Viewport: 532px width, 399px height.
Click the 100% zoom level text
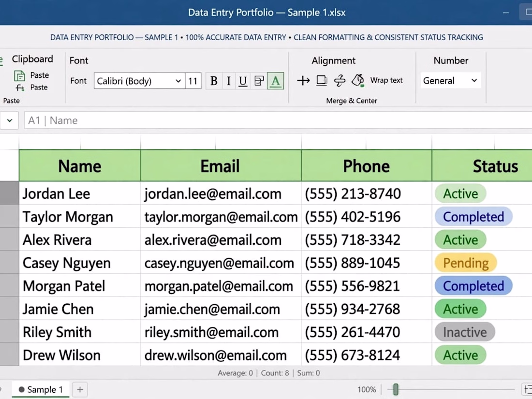click(x=367, y=389)
